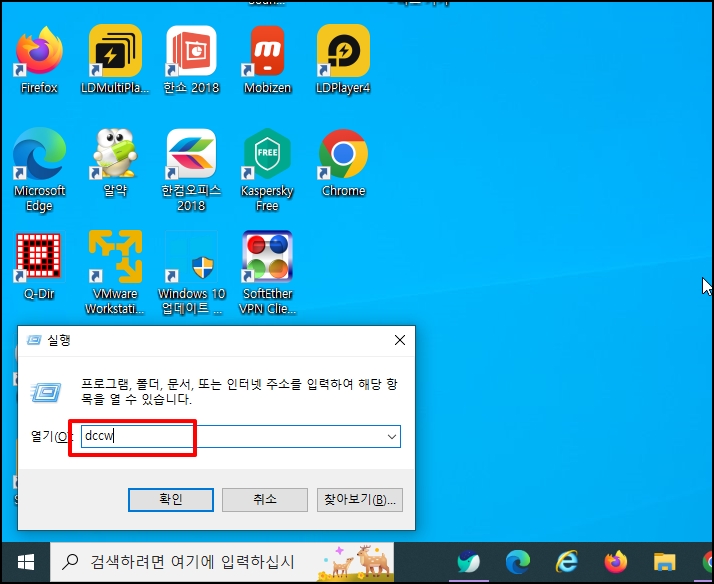Open the Windows Start menu

click(x=26, y=562)
